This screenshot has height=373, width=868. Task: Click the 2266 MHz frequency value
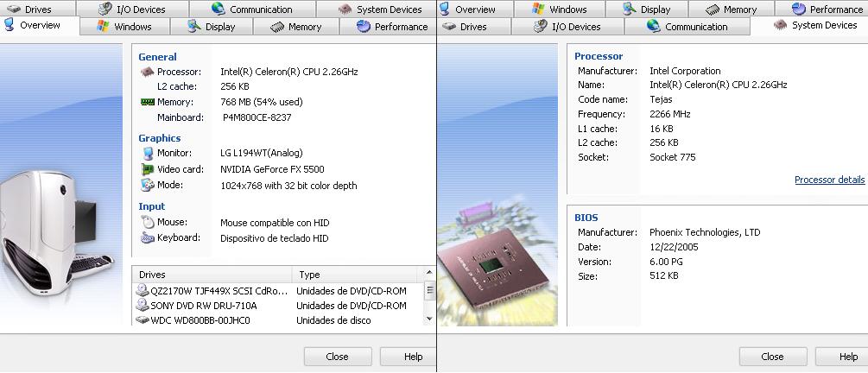coord(670,114)
